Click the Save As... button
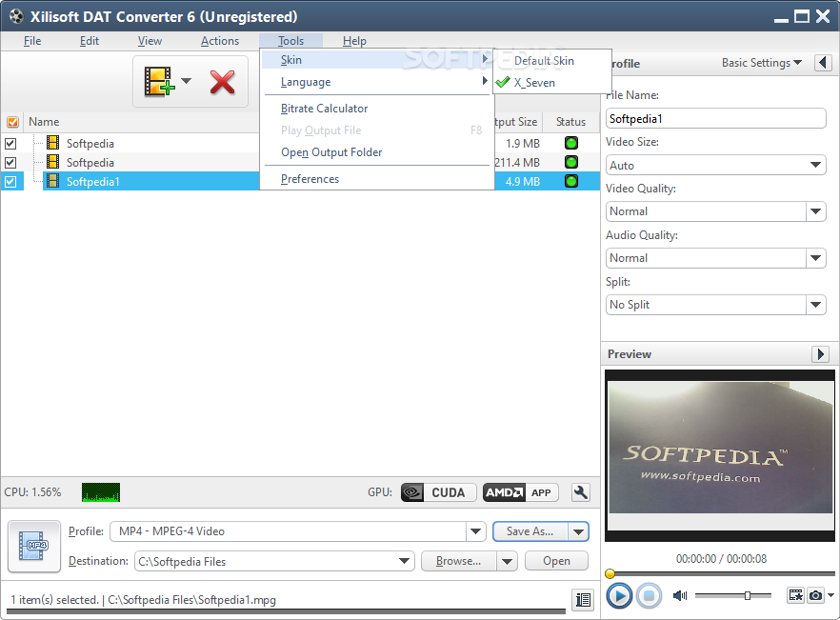This screenshot has width=840, height=620. coord(530,531)
